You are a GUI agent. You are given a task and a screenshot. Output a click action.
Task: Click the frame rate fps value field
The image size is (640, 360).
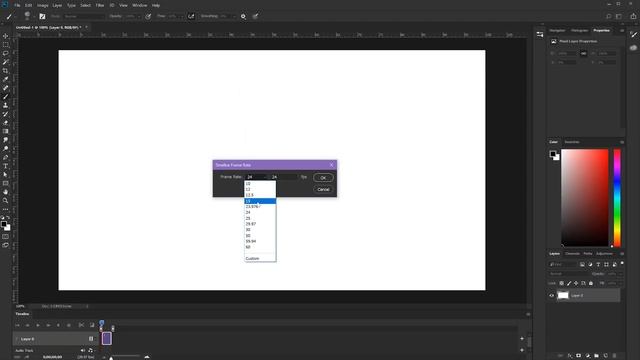(284, 177)
